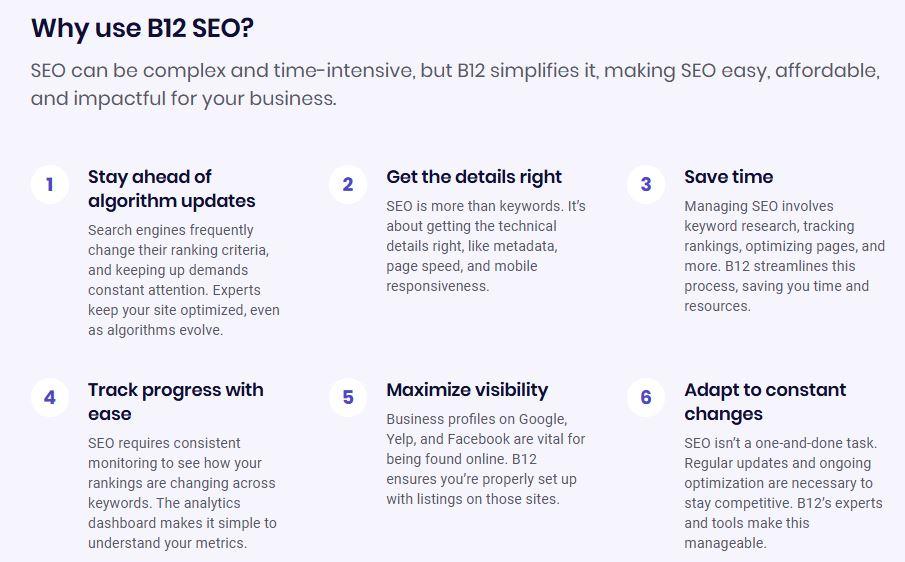The width and height of the screenshot is (905, 562).
Task: Click the text describing the analytics dashboard
Action: (x=182, y=493)
